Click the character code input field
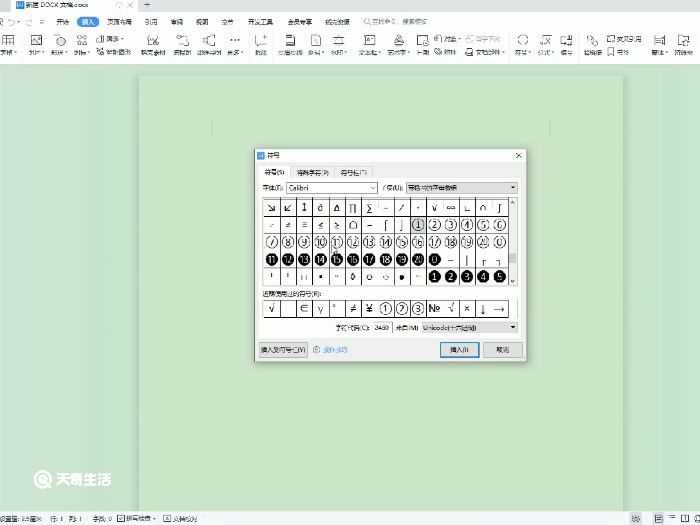 point(382,327)
